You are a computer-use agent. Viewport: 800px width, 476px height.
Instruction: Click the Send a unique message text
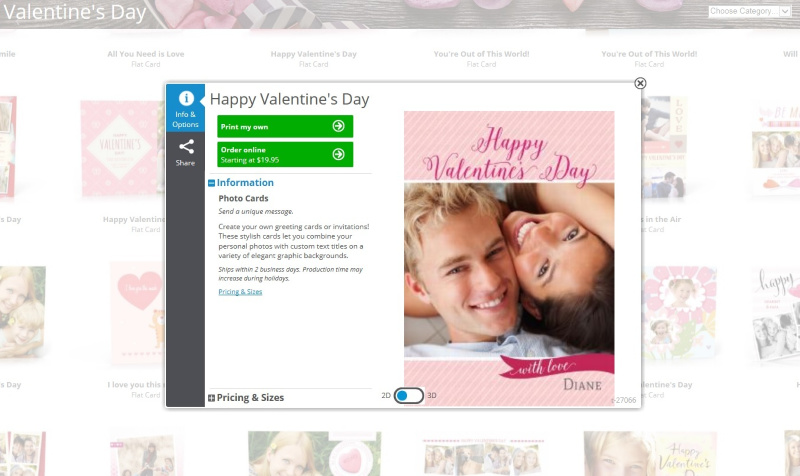tap(256, 211)
